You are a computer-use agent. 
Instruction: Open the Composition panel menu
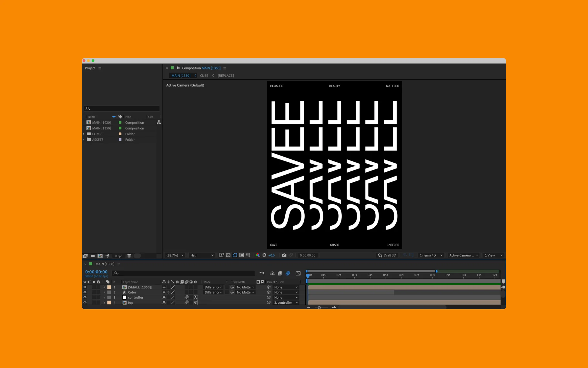(x=225, y=68)
